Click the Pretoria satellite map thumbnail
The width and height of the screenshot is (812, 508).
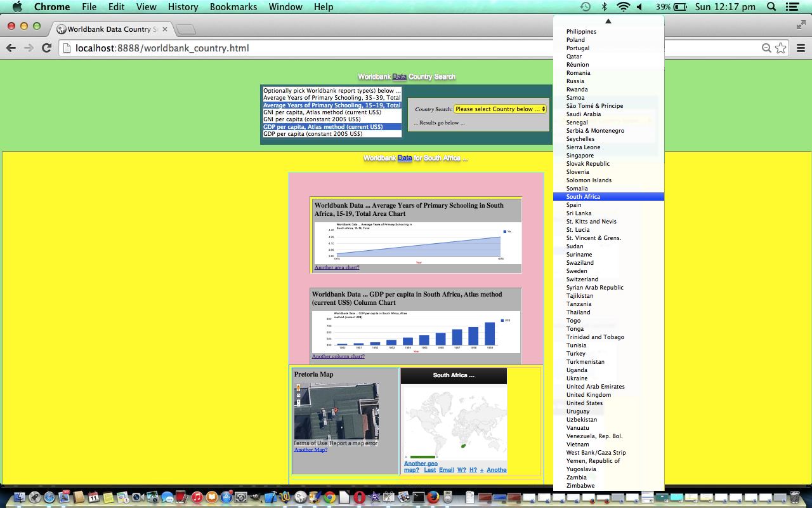point(336,411)
